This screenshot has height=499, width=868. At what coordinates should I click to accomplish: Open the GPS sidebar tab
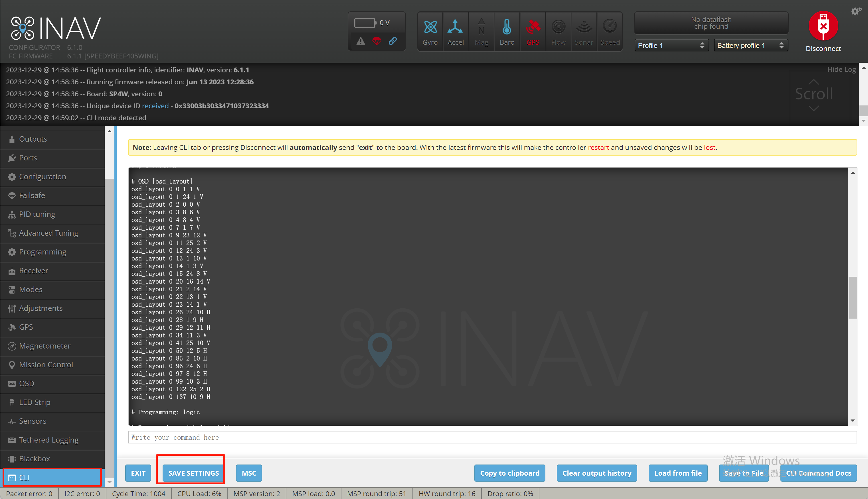52,327
